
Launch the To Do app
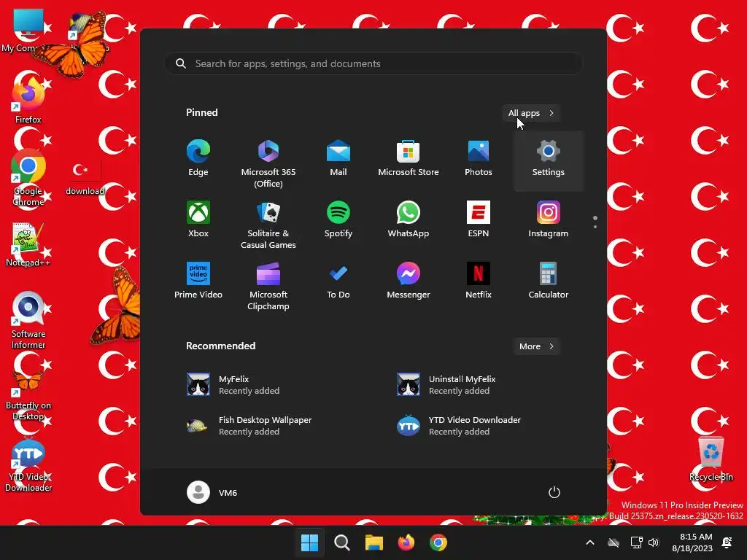click(338, 282)
